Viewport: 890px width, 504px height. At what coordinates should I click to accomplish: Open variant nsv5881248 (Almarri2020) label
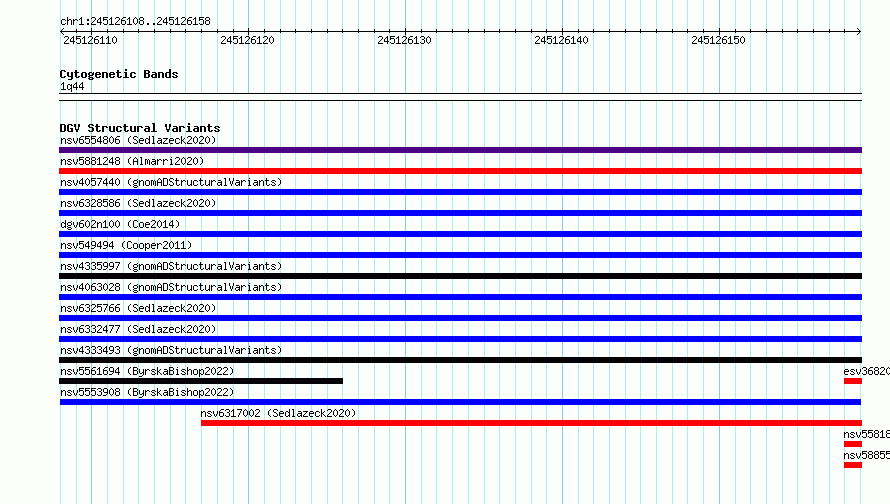coord(132,161)
